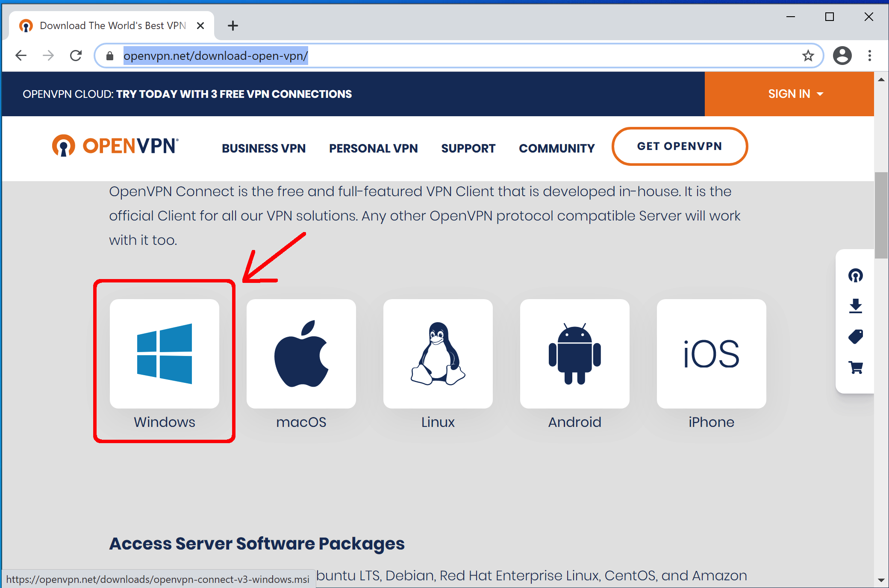Viewport: 889px width, 588px height.
Task: Click the OpenVPN logo in header
Action: pyautogui.click(x=115, y=146)
